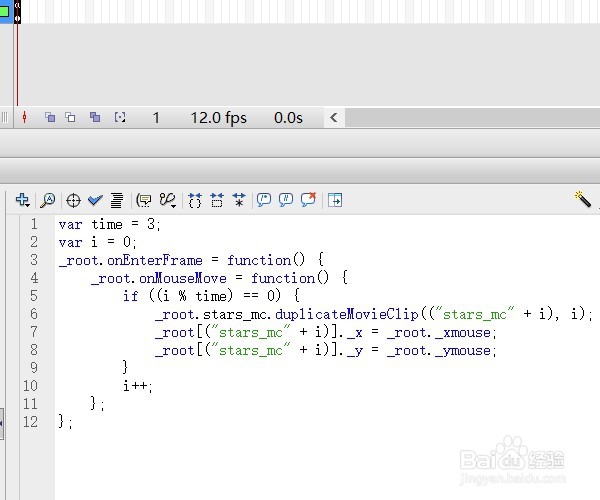Open Find in the Actions toolbar
Image resolution: width=600 pixels, height=500 pixels.
coord(48,200)
